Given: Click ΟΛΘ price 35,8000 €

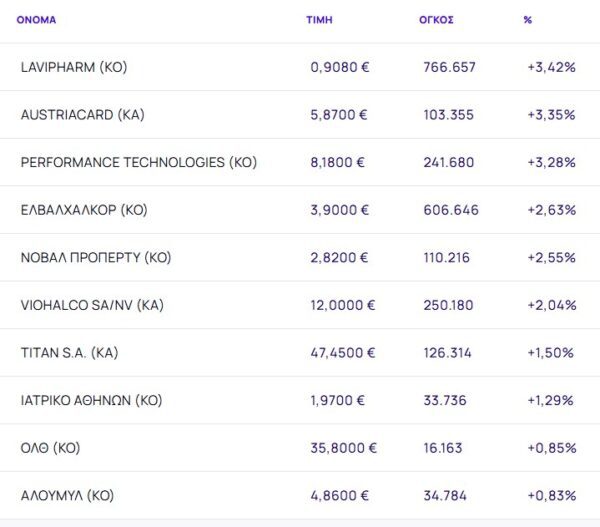Looking at the screenshot, I should pyautogui.click(x=342, y=447).
